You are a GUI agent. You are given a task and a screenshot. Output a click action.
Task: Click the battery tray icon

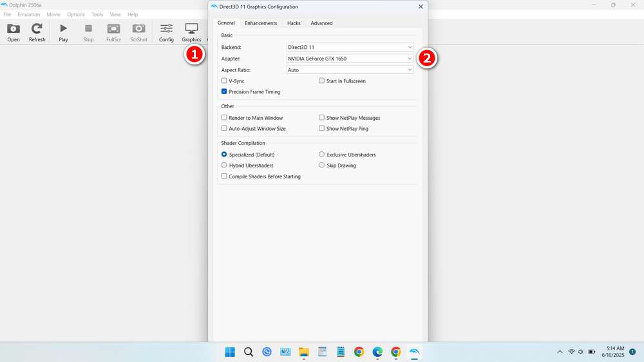click(x=592, y=352)
